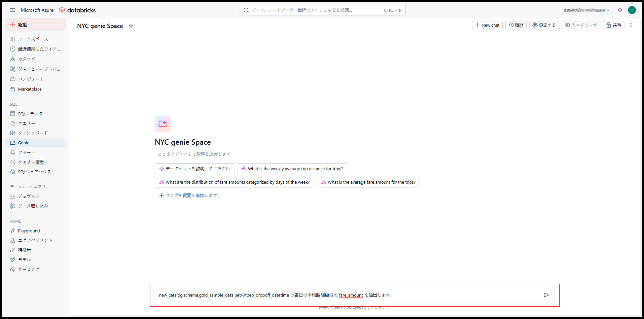Image resolution: width=644 pixels, height=319 pixels.
Task: Expand the workspace switcher dropdown
Action: tap(587, 10)
